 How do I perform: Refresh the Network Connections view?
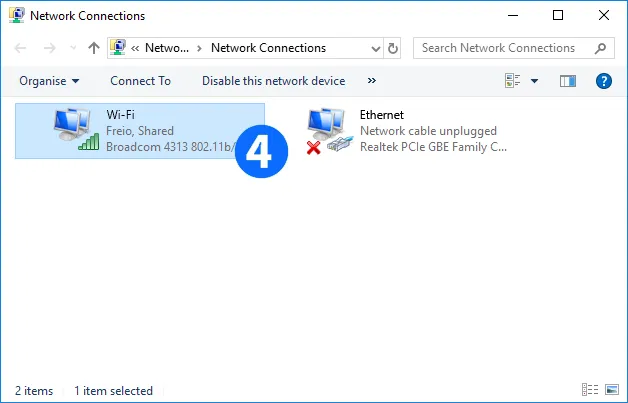point(392,48)
